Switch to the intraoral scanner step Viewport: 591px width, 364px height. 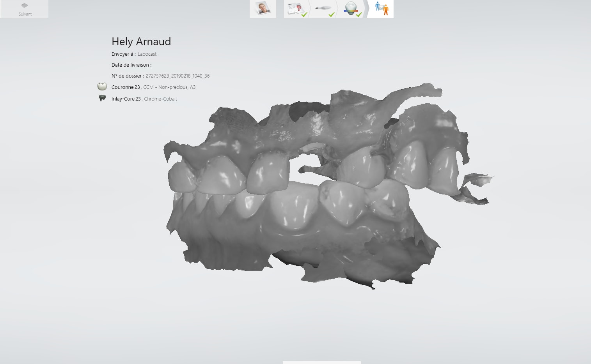pyautogui.click(x=323, y=9)
